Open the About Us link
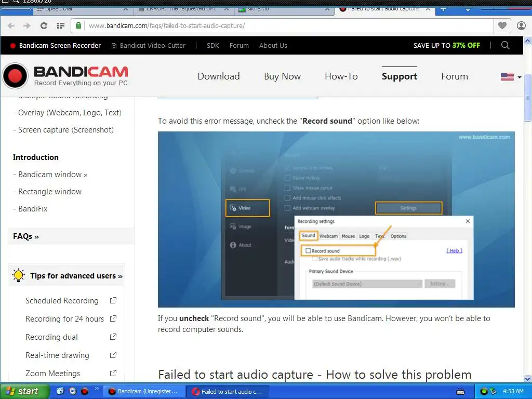Image resolution: width=532 pixels, height=399 pixels. click(273, 46)
